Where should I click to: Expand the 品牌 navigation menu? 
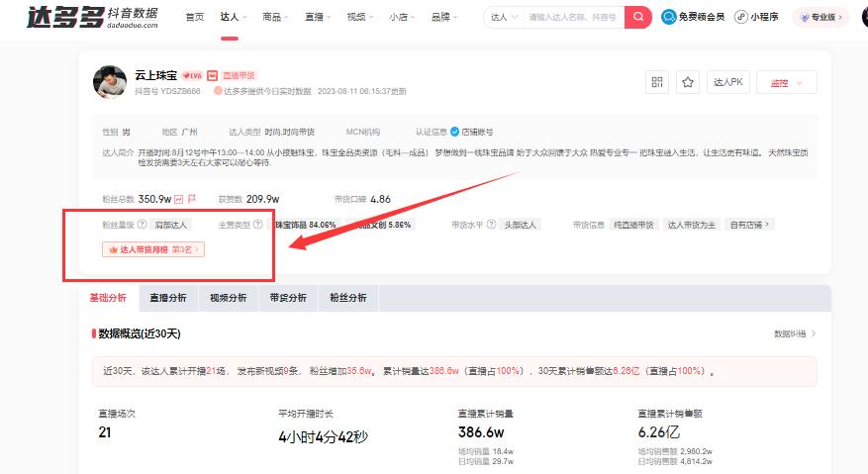point(444,17)
